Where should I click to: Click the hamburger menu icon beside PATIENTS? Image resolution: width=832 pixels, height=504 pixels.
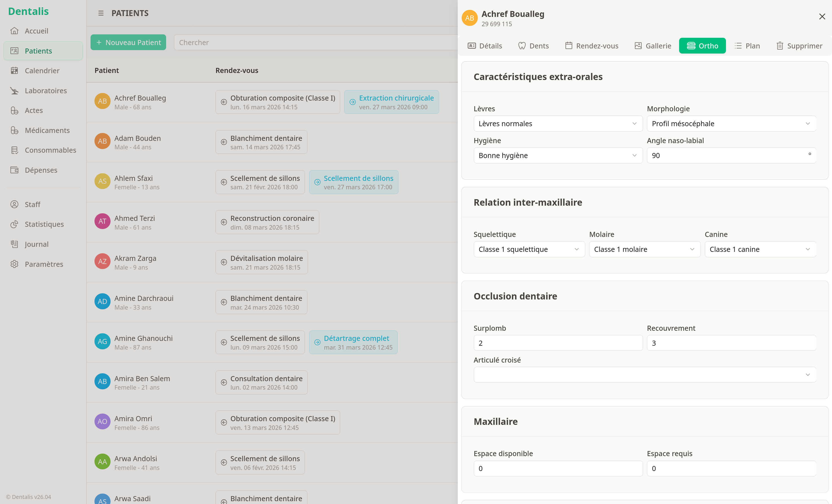click(101, 13)
